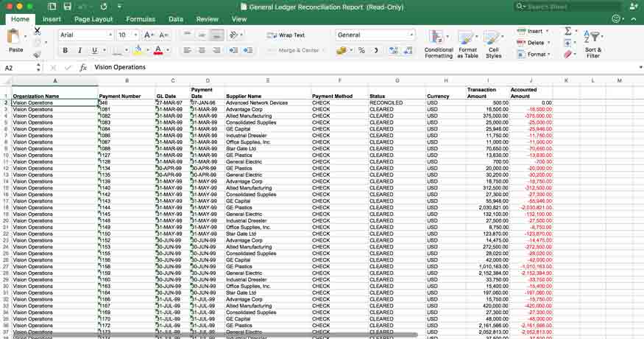Click the AutoSum sigma icon
Screen dimensions: 644x339
[568, 32]
